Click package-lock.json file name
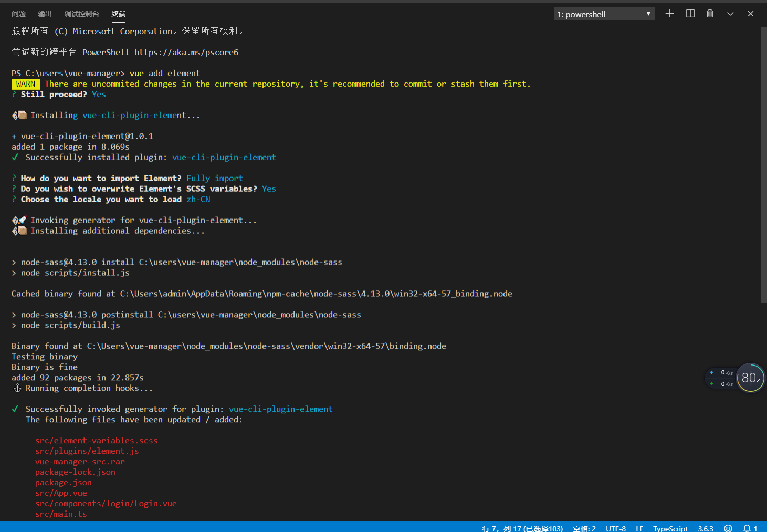 coord(75,472)
